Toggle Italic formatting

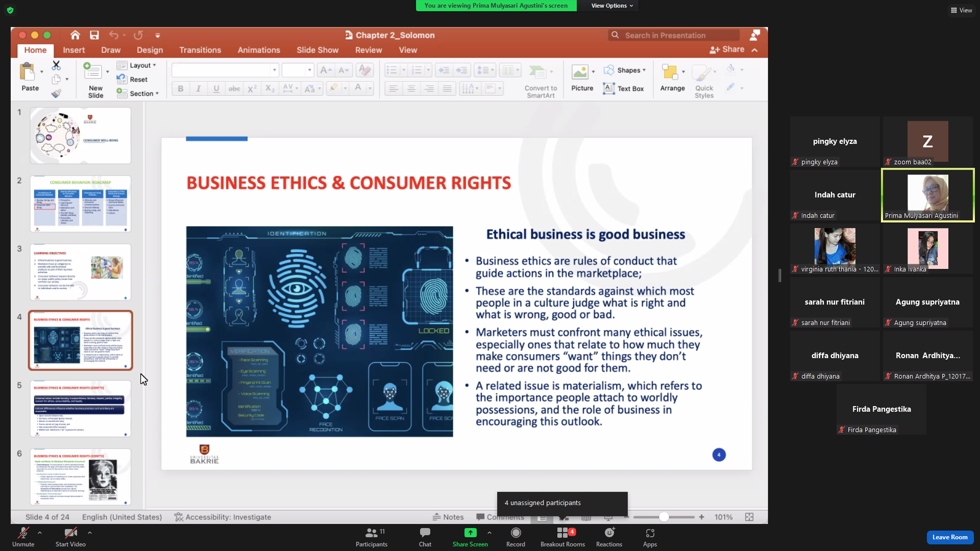click(199, 88)
